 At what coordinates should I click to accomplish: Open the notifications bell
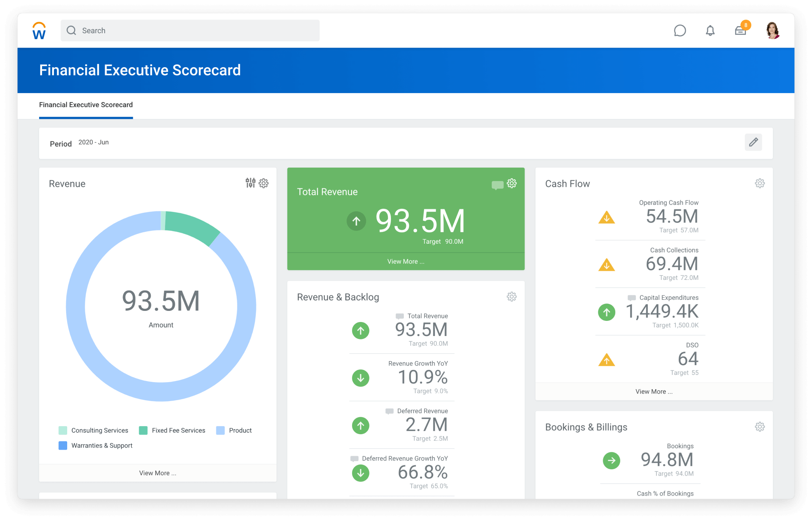pyautogui.click(x=710, y=31)
